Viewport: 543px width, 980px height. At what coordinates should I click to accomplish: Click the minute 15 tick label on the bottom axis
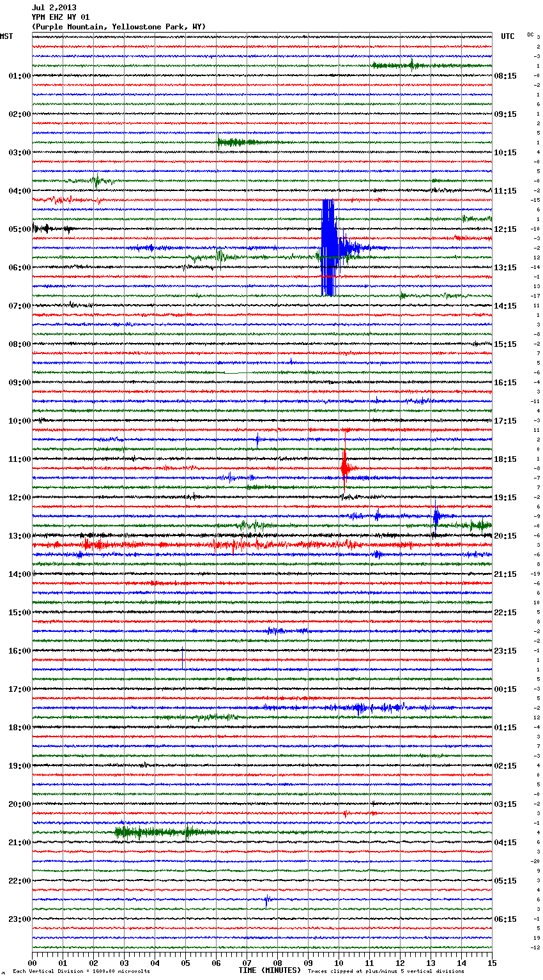pos(492,963)
